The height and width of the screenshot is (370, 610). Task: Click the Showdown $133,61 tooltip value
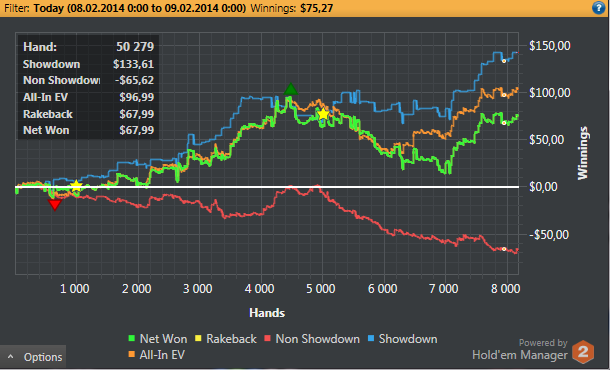pos(133,64)
